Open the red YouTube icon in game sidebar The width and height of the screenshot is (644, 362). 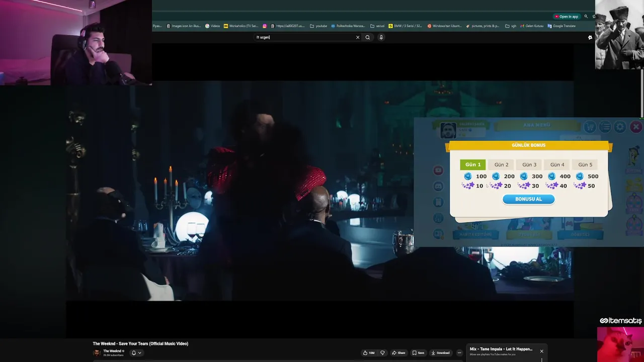click(438, 170)
